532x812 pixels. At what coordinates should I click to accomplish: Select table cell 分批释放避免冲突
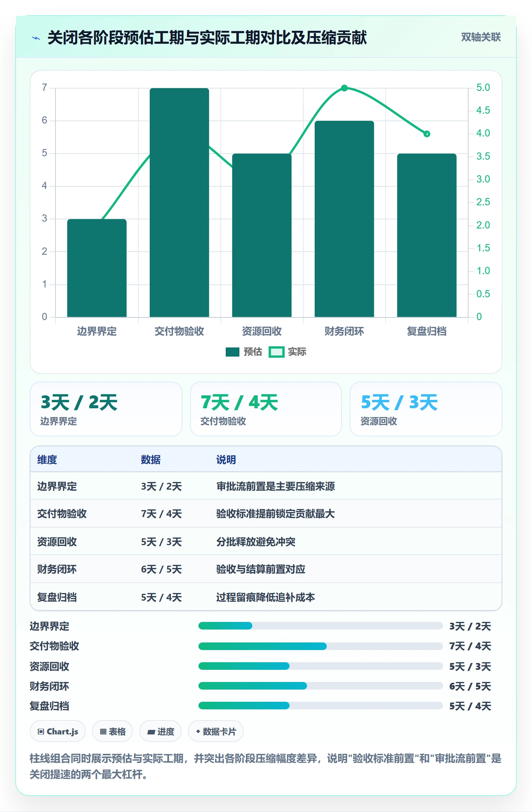(256, 542)
